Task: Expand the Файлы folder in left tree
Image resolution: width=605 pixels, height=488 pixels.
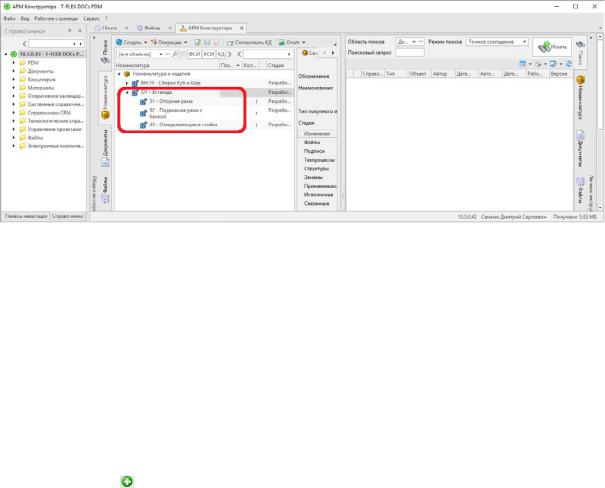Action: (x=14, y=138)
